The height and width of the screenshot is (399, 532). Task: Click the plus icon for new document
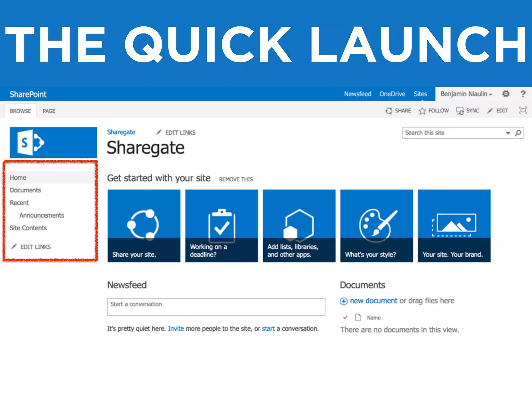344,301
